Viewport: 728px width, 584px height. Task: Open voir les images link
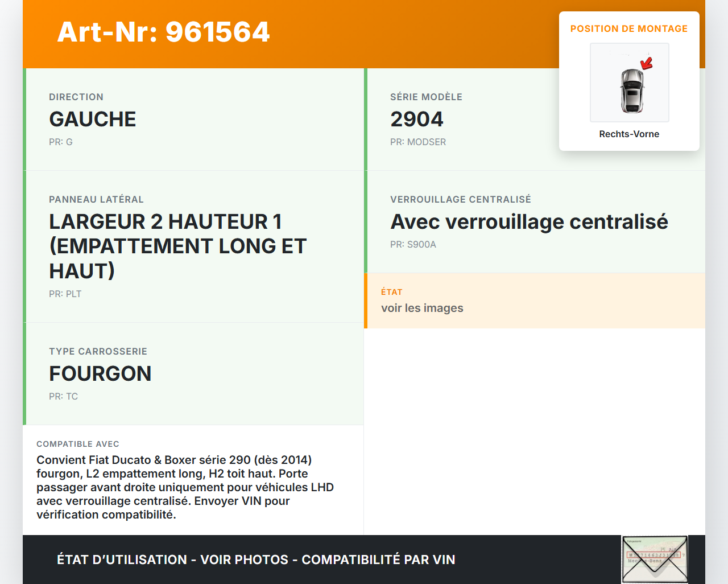[422, 308]
